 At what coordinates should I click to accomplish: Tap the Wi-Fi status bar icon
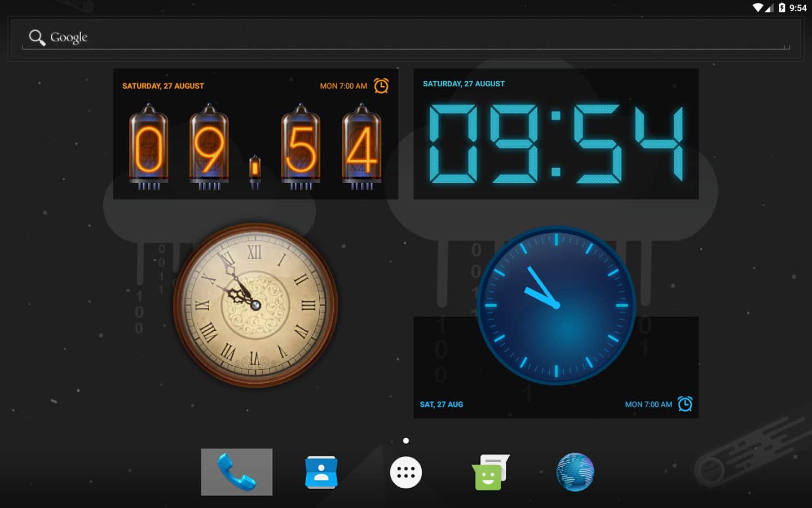[758, 8]
